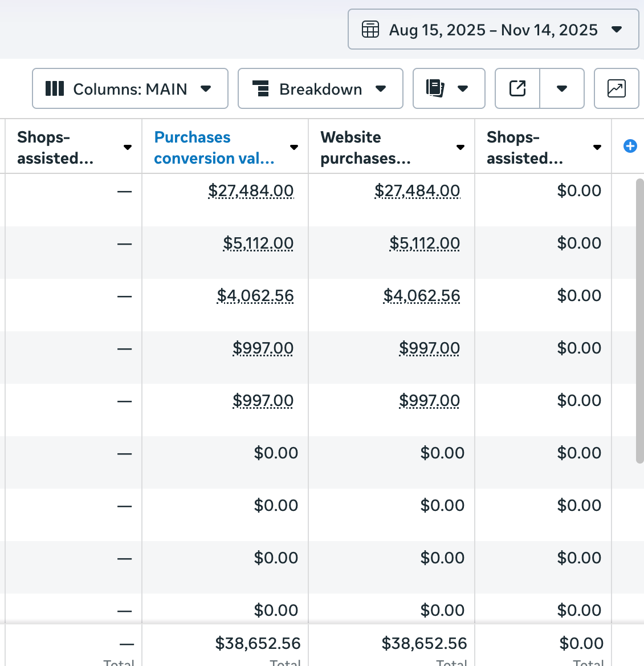The image size is (644, 666).
Task: Click the Columns: MAIN bars icon
Action: [55, 88]
